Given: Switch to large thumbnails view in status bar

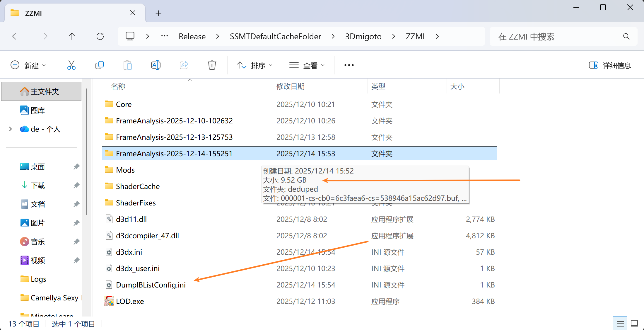Looking at the screenshot, I should tap(634, 324).
